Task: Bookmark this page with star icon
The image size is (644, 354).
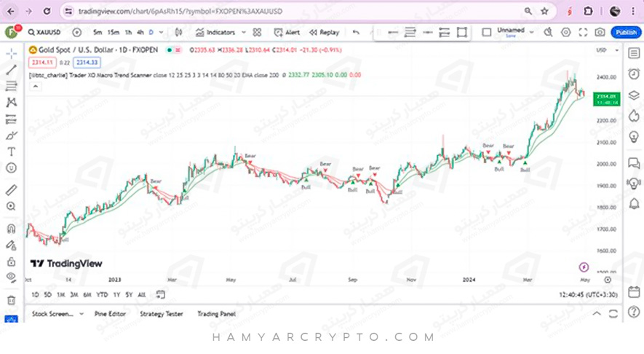Action: coord(544,12)
